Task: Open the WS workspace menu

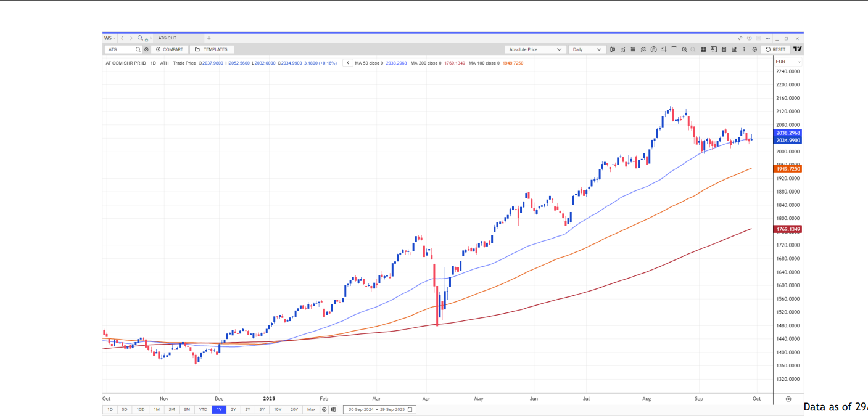Action: tap(109, 38)
